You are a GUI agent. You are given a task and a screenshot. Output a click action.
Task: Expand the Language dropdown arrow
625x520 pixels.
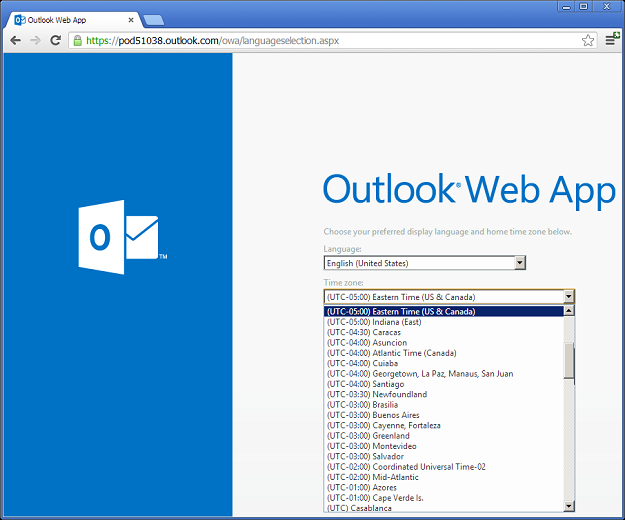pos(519,263)
